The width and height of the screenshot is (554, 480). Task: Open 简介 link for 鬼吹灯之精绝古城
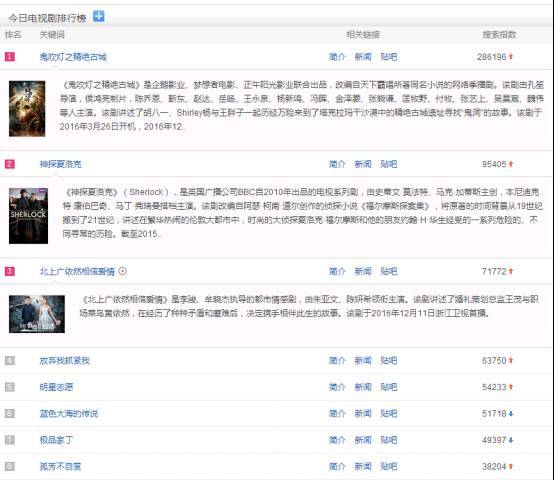[337, 57]
